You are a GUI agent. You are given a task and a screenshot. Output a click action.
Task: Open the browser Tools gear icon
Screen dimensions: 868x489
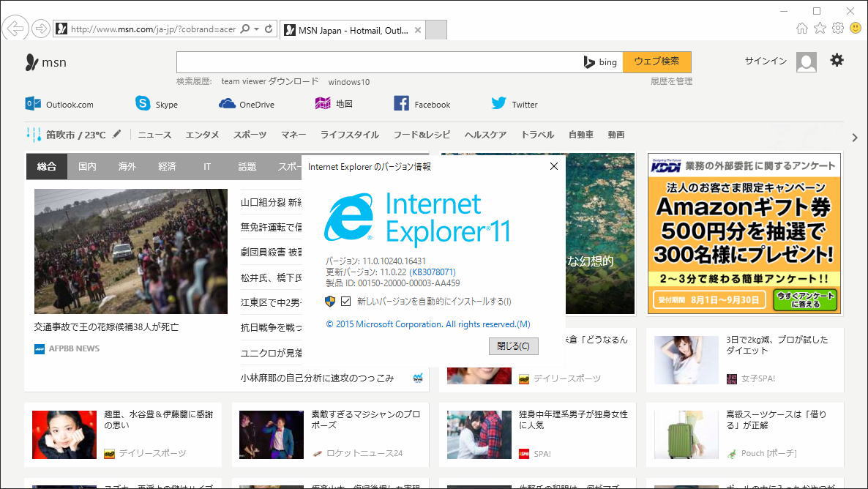(837, 28)
